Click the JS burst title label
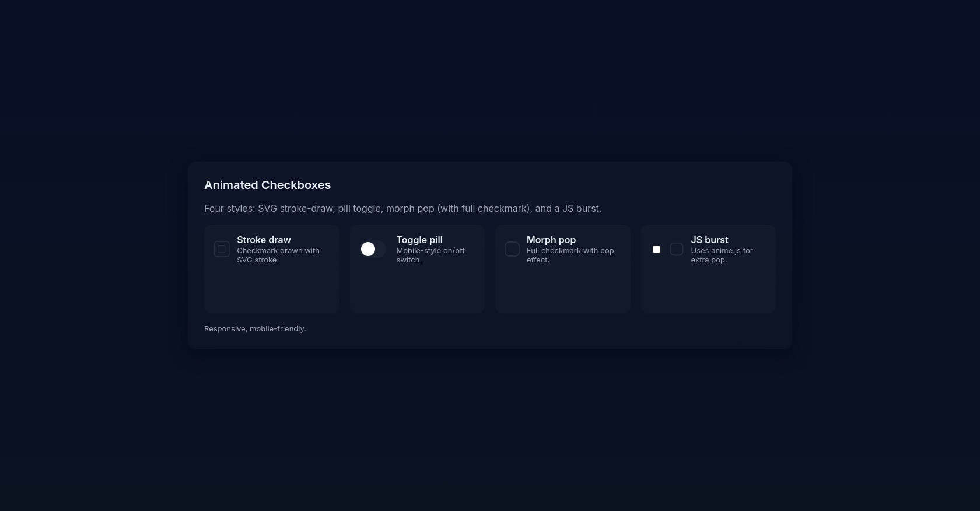 pos(709,240)
